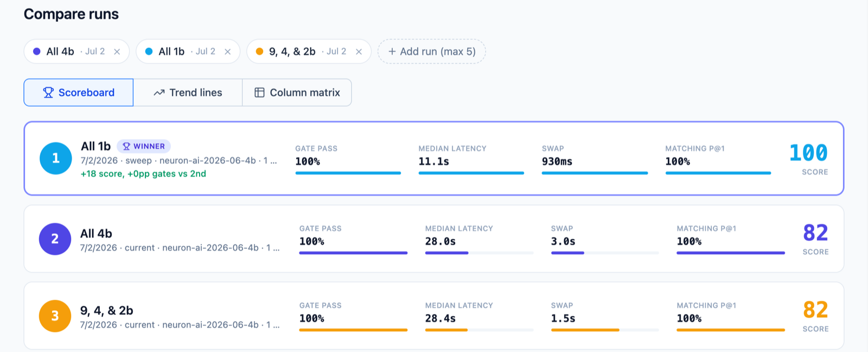The width and height of the screenshot is (868, 352).
Task: Click the 100 score of All 1b
Action: tap(808, 153)
